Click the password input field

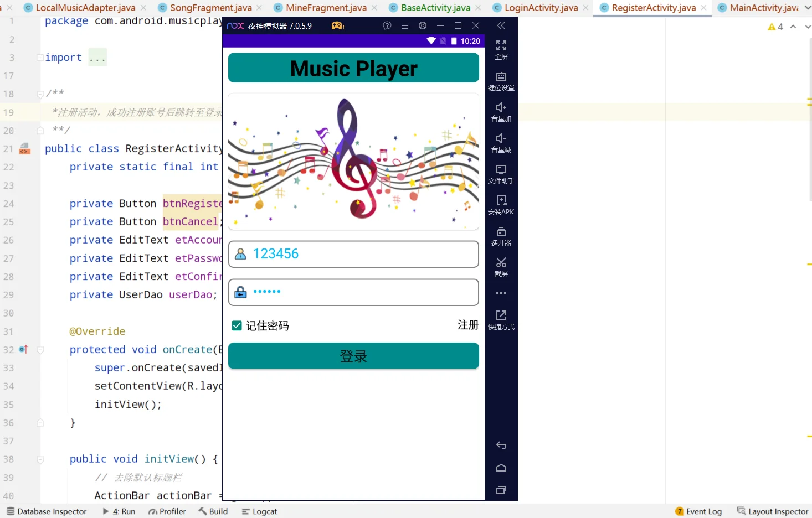point(353,292)
